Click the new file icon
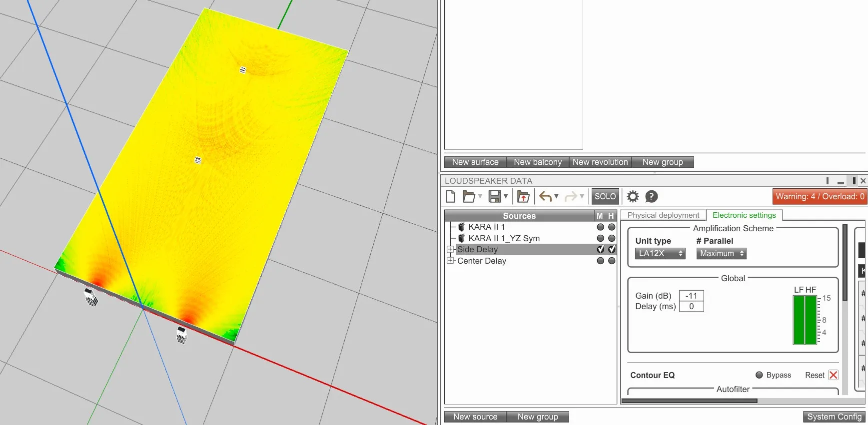Viewport: 868px width, 425px height. pyautogui.click(x=450, y=197)
